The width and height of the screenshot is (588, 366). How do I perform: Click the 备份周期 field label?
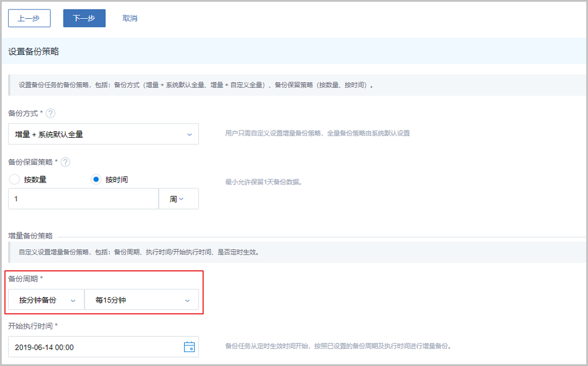(x=25, y=278)
